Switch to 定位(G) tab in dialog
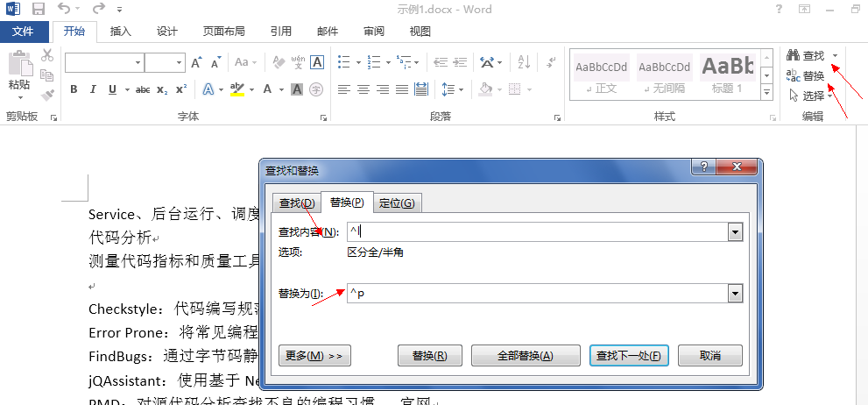 point(397,203)
